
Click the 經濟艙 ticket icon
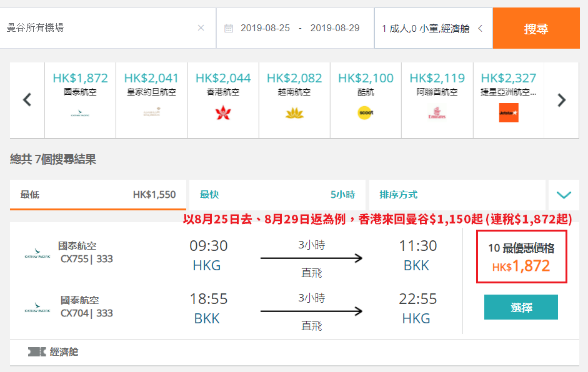pos(37,352)
